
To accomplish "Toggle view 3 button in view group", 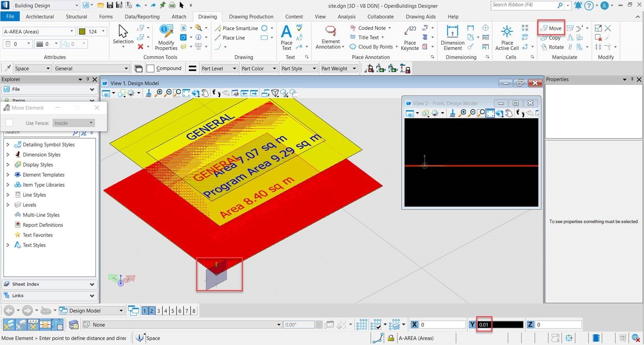I will click(x=158, y=311).
